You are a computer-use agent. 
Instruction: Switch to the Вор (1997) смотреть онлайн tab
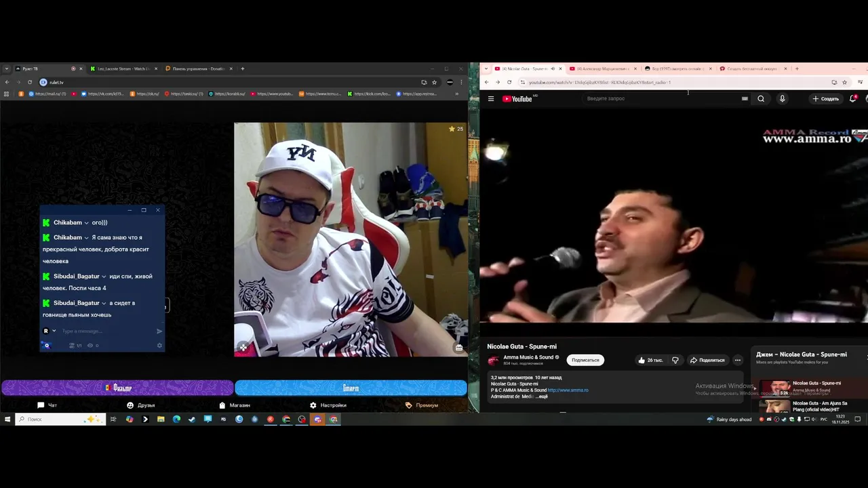tap(677, 68)
